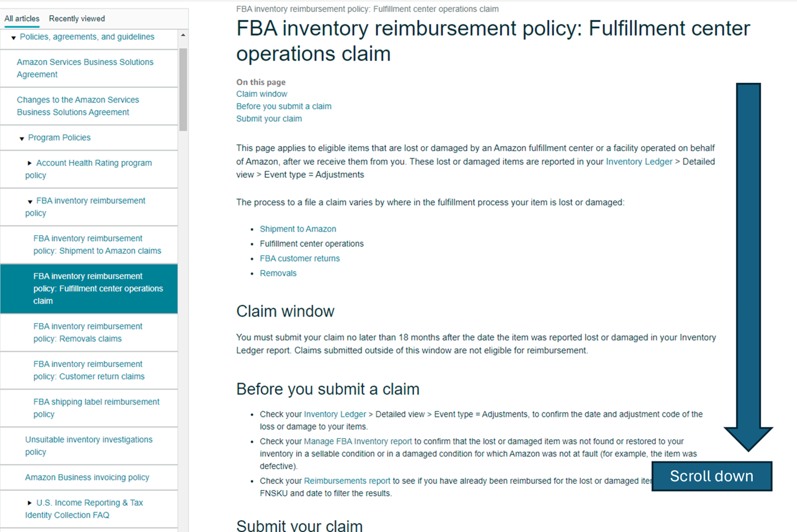Open FBA shipping label reimbursement policy
This screenshot has width=797, height=532.
96,408
